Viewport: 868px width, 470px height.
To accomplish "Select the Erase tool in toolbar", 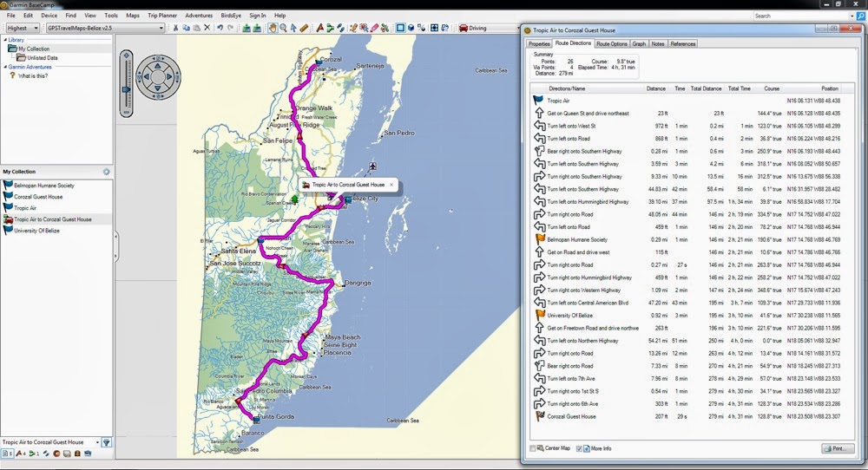I will point(374,28).
